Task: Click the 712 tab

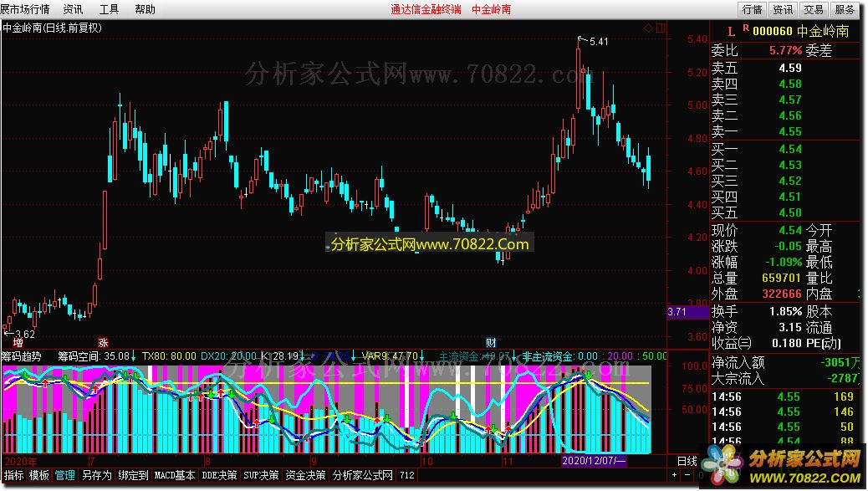Action: 407,475
